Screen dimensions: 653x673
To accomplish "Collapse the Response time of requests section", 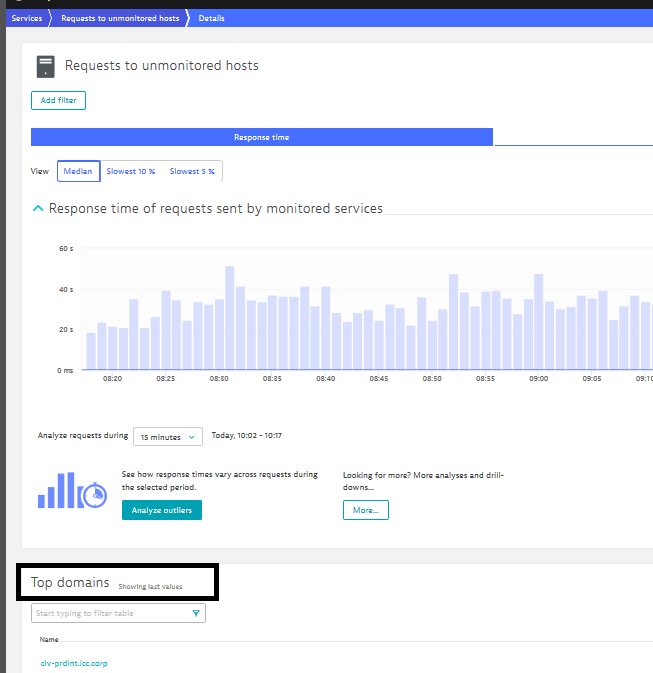I will coord(38,209).
